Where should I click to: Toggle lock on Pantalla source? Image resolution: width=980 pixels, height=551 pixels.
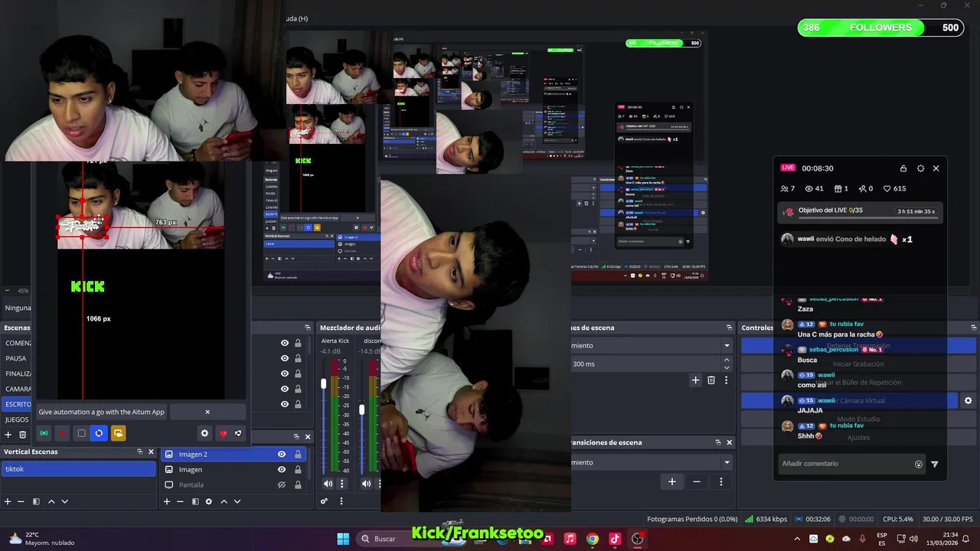(x=298, y=484)
